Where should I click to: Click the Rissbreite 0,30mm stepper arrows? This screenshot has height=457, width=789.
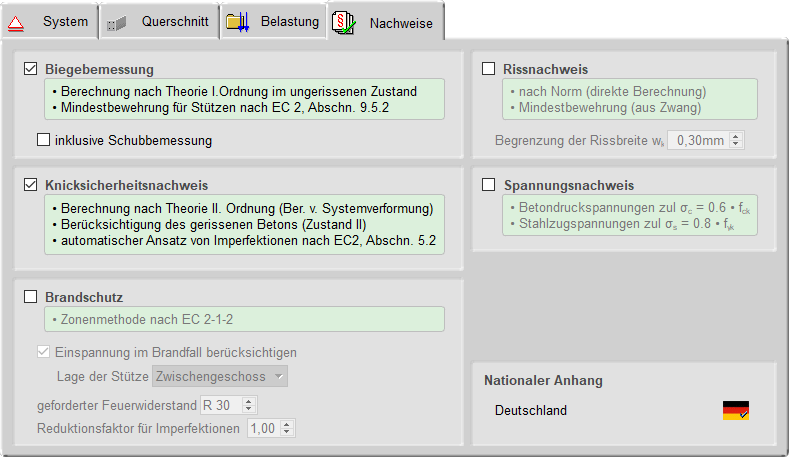[737, 141]
